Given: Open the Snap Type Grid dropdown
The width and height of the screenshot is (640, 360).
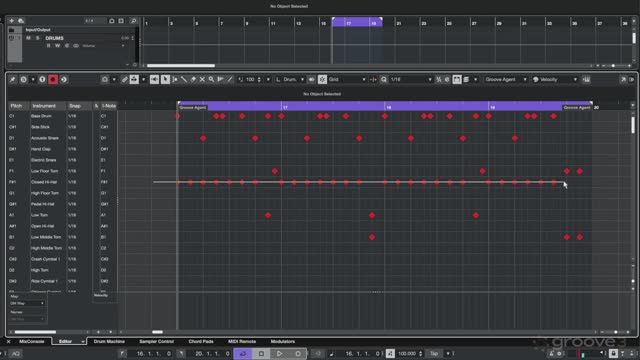Looking at the screenshot, I should point(347,79).
